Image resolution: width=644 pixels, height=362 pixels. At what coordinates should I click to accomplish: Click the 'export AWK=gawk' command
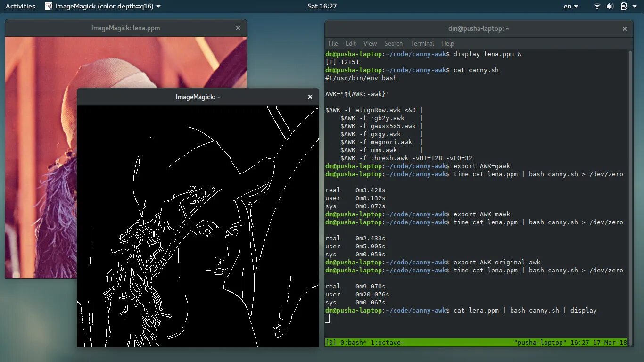tap(482, 166)
